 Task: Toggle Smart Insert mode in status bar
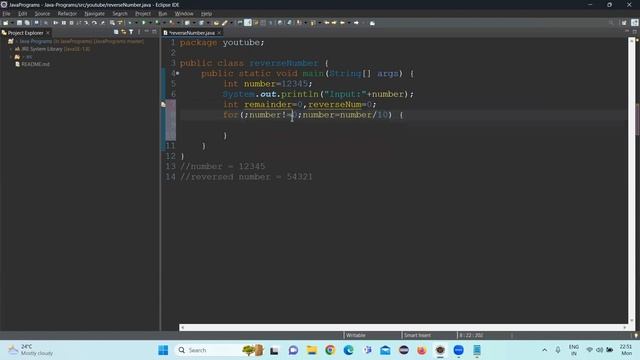(x=418, y=336)
